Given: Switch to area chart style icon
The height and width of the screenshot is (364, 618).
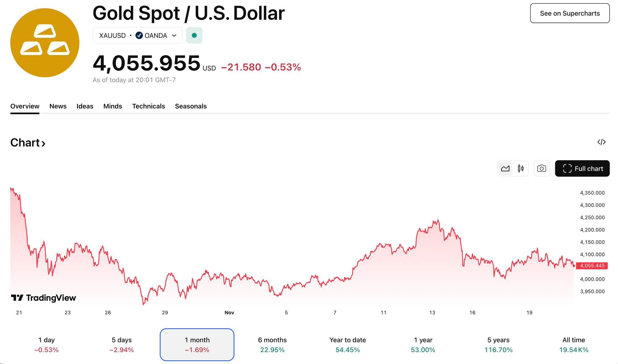Looking at the screenshot, I should click(505, 169).
